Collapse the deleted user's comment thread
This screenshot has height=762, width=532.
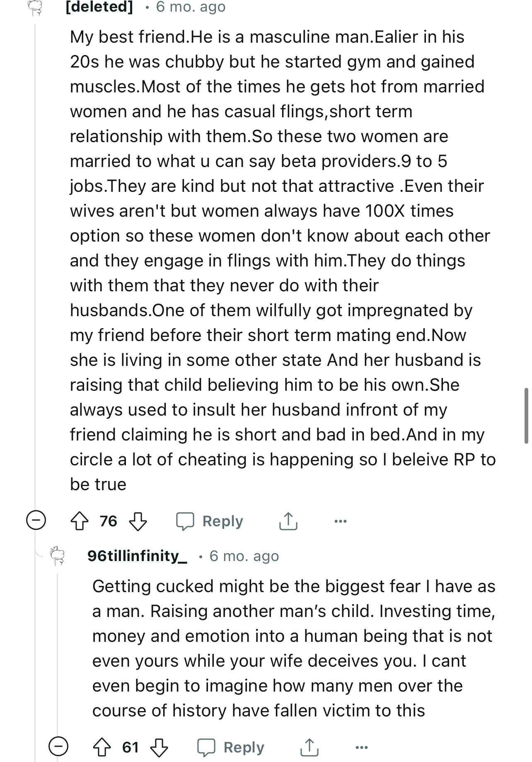(x=36, y=521)
